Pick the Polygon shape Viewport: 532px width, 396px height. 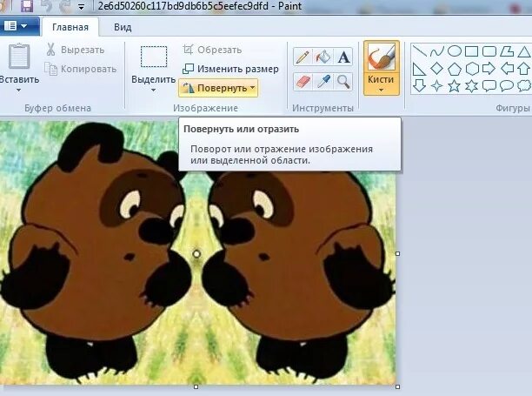pyautogui.click(x=507, y=51)
